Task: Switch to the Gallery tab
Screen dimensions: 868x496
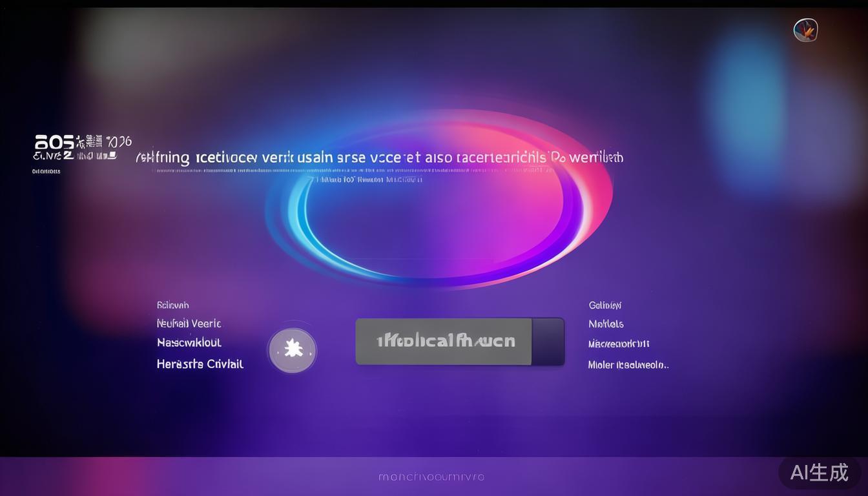Action: tap(605, 304)
